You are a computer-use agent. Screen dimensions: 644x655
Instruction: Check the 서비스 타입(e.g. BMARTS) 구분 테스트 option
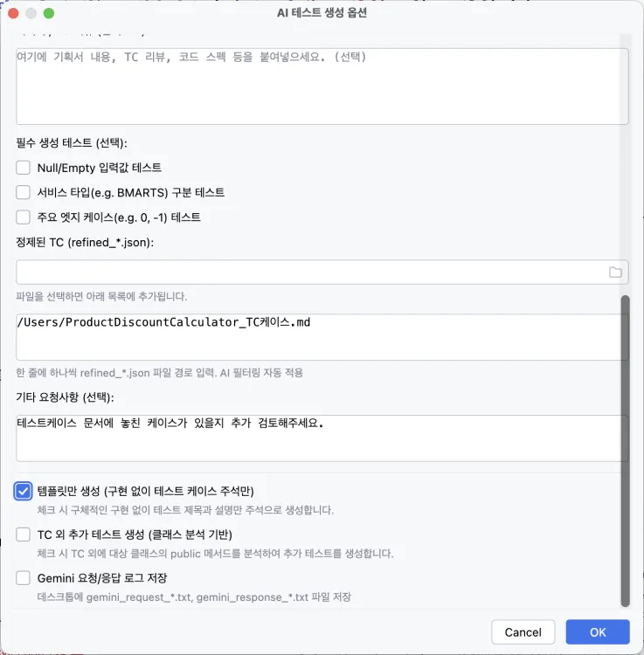click(x=24, y=192)
